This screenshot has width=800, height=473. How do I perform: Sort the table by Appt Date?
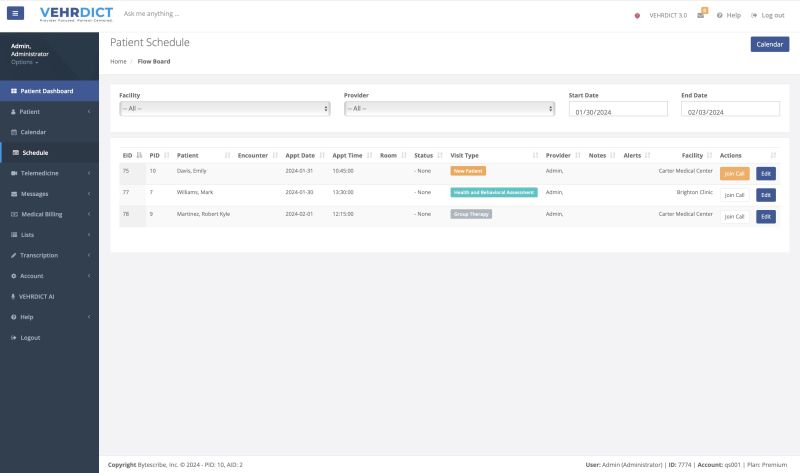click(304, 156)
